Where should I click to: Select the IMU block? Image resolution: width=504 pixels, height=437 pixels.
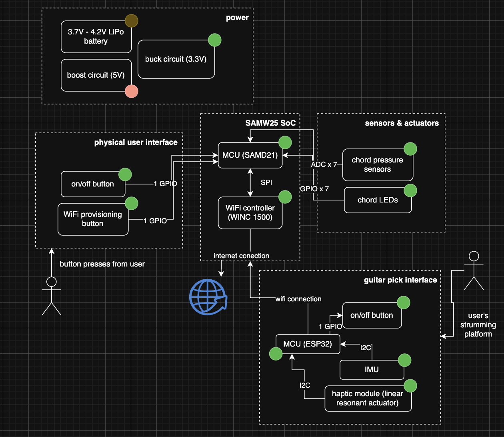[x=372, y=369]
